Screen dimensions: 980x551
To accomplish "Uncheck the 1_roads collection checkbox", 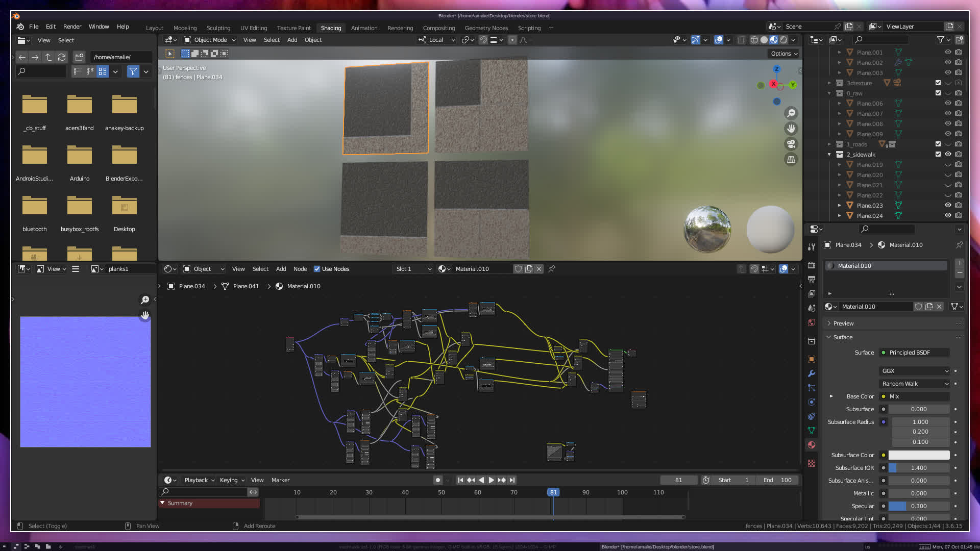I will coord(938,144).
